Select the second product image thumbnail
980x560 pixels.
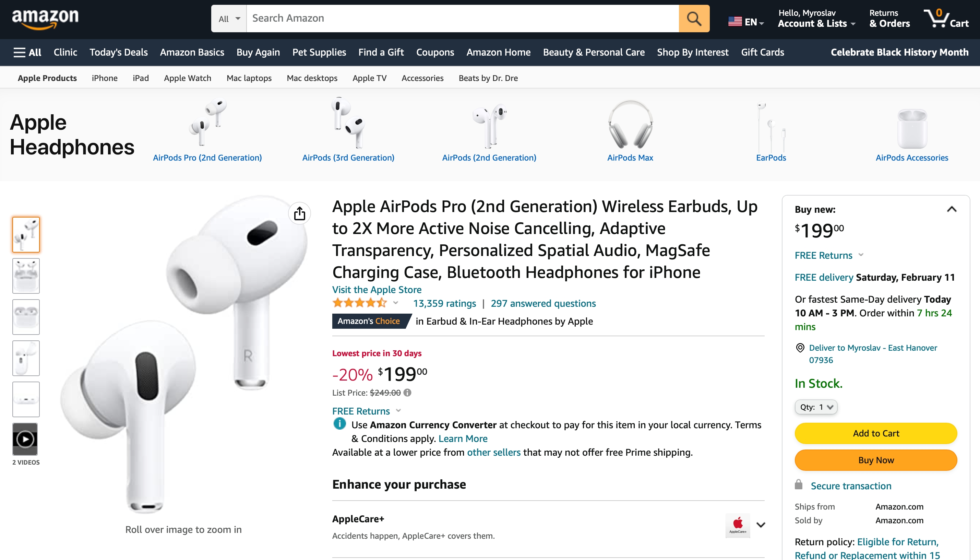coord(26,276)
